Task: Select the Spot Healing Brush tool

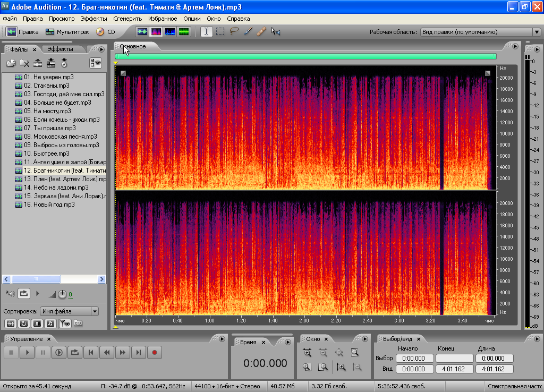Action: point(261,32)
